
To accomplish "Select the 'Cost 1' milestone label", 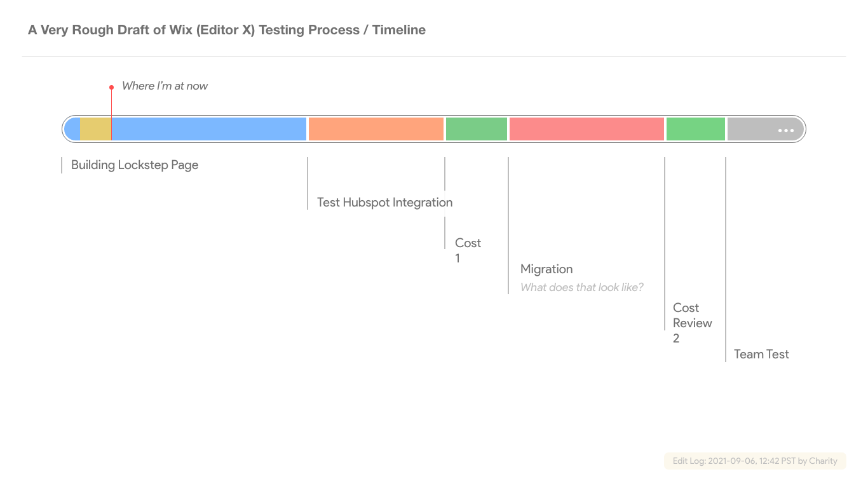I will coord(468,250).
